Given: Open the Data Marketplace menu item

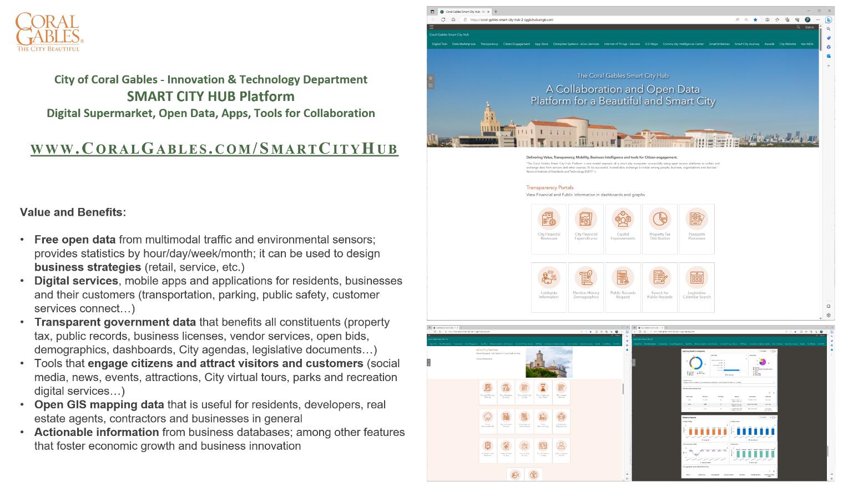Looking at the screenshot, I should coord(464,44).
